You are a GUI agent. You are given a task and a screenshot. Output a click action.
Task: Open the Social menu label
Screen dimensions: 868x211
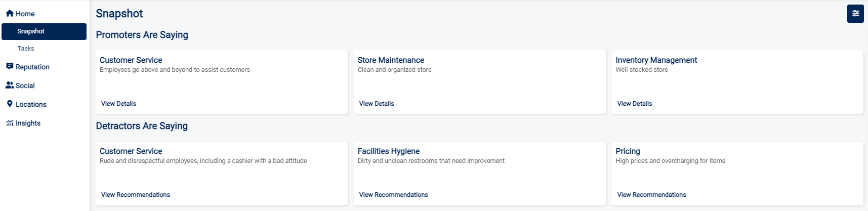pyautogui.click(x=25, y=86)
